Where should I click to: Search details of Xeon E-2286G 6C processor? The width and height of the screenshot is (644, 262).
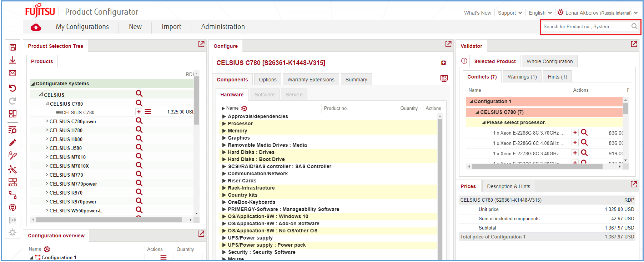click(584, 142)
